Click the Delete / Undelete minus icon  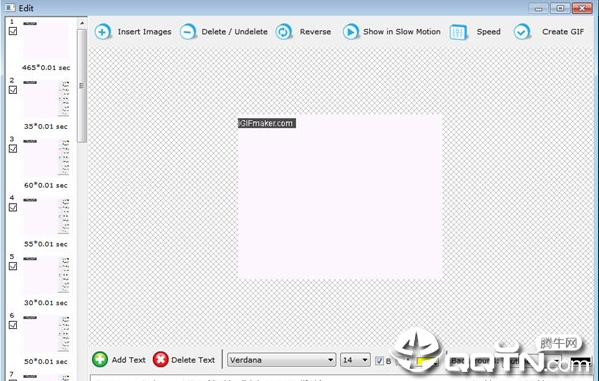(x=188, y=32)
